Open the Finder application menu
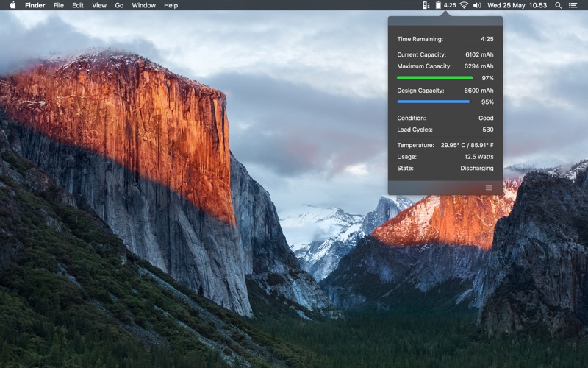The image size is (588, 368). click(x=35, y=5)
